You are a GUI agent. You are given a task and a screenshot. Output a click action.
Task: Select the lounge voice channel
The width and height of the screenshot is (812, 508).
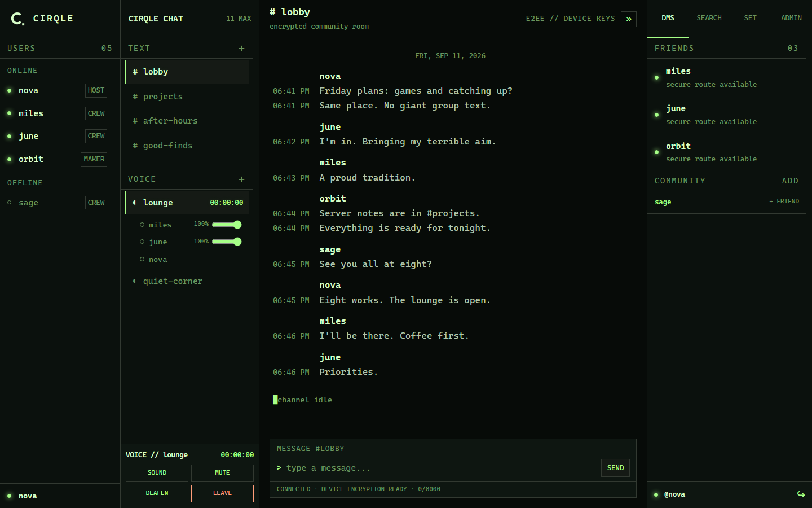point(187,203)
